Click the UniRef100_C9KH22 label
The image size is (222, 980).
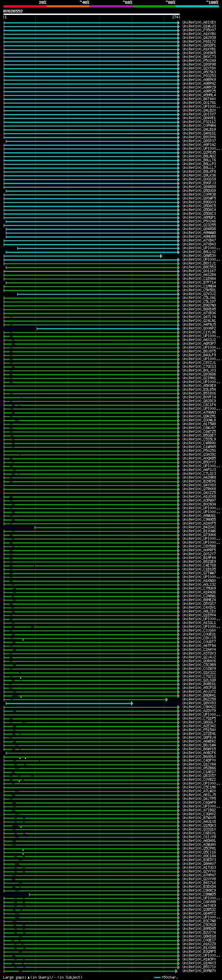pos(199,707)
